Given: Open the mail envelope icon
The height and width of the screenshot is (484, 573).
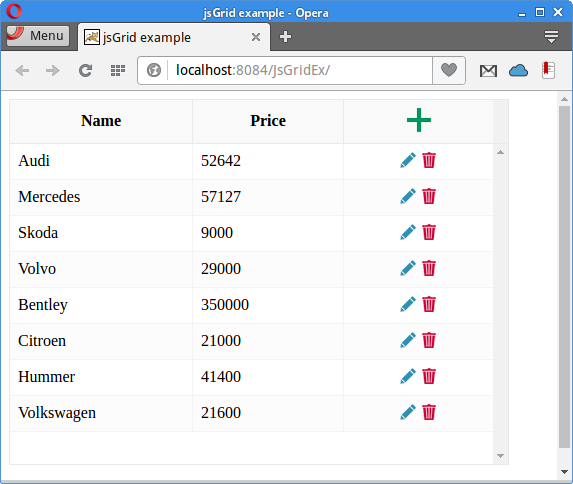Looking at the screenshot, I should [488, 71].
